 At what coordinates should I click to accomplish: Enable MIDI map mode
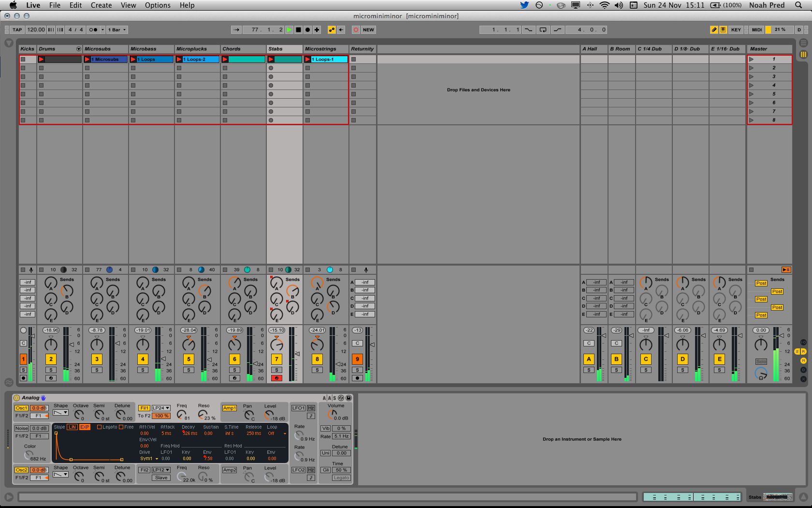pos(757,30)
